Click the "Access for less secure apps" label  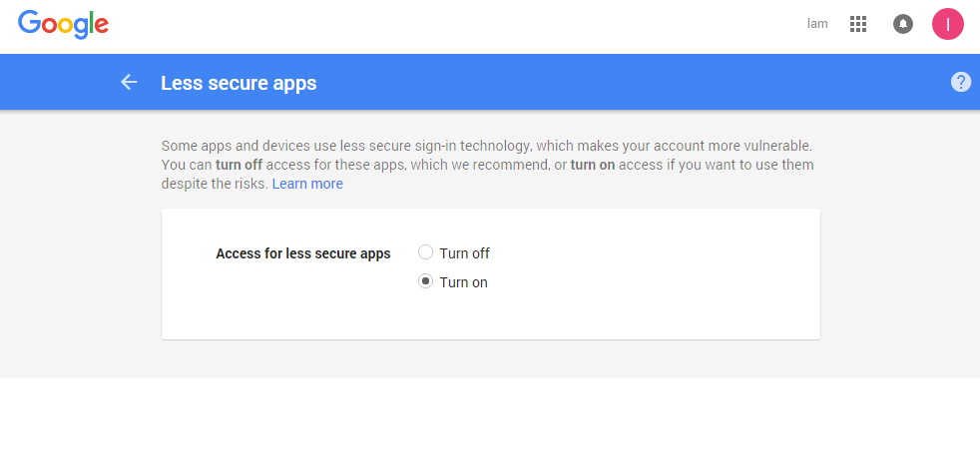click(x=303, y=253)
